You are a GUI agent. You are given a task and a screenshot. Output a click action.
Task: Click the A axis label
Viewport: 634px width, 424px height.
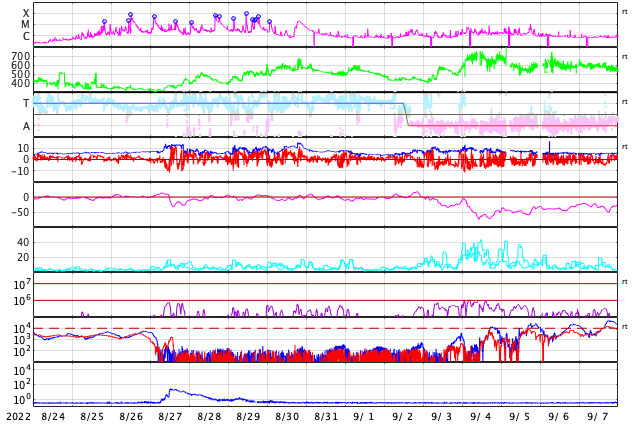(x=26, y=127)
